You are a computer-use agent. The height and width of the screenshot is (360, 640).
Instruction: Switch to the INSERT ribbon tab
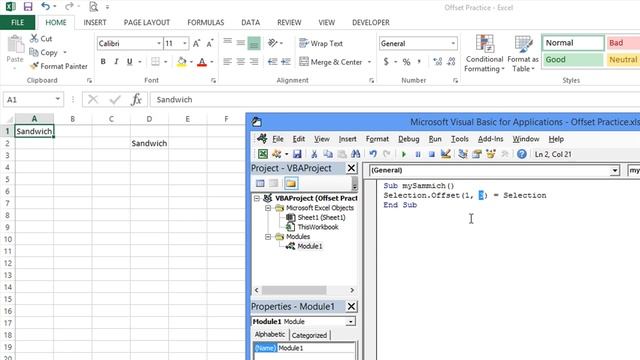pyautogui.click(x=95, y=22)
